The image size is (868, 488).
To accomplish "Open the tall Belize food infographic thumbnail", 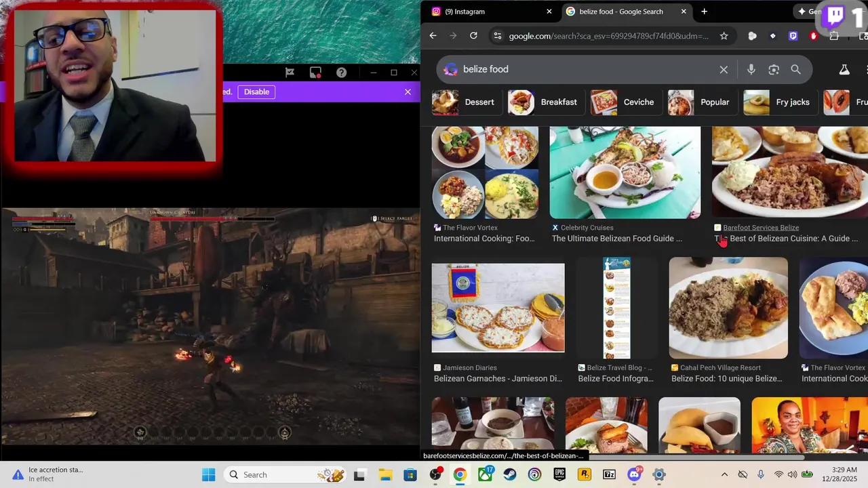I will tap(617, 308).
